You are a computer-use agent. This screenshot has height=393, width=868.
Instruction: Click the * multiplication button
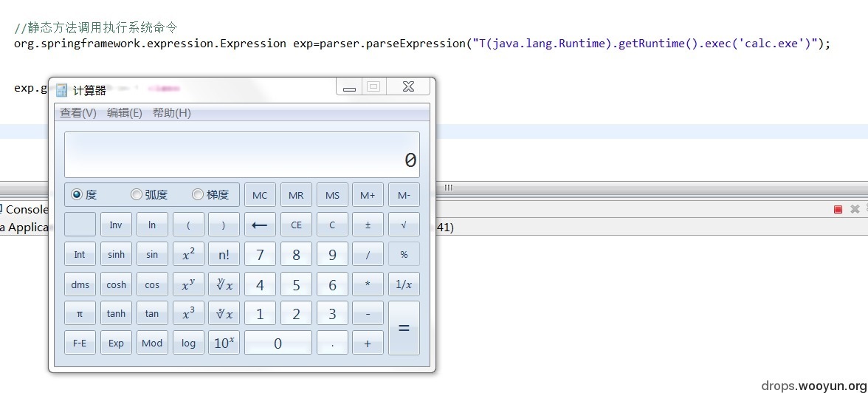(368, 284)
